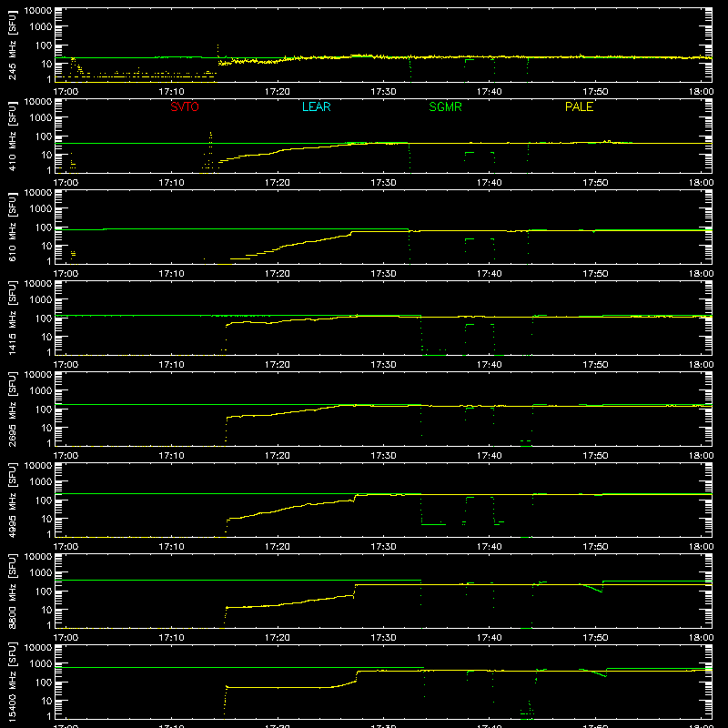Viewport: 728px width, 728px height.
Task: Click 17:30 time label under 8800 MHz panel
Action: pos(383,638)
